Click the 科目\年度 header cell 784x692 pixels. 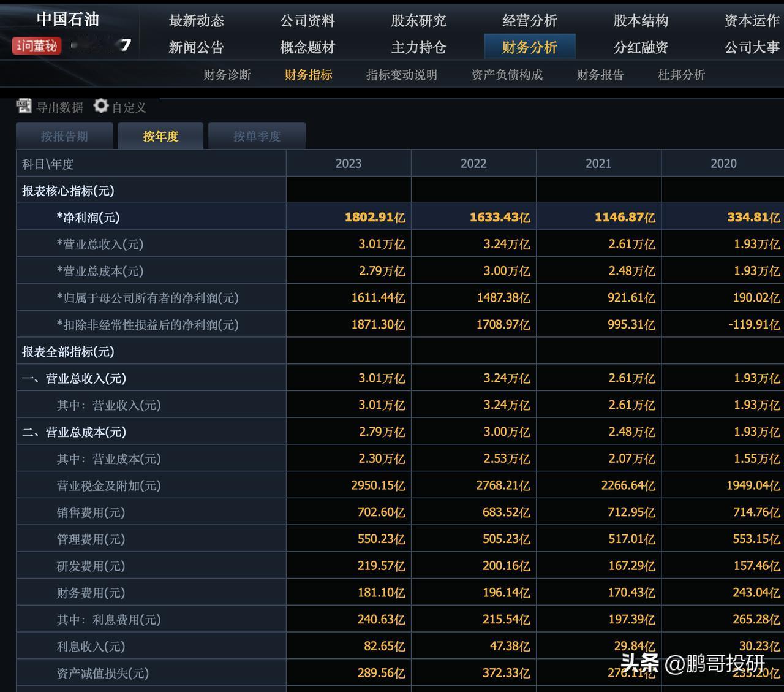(x=151, y=164)
